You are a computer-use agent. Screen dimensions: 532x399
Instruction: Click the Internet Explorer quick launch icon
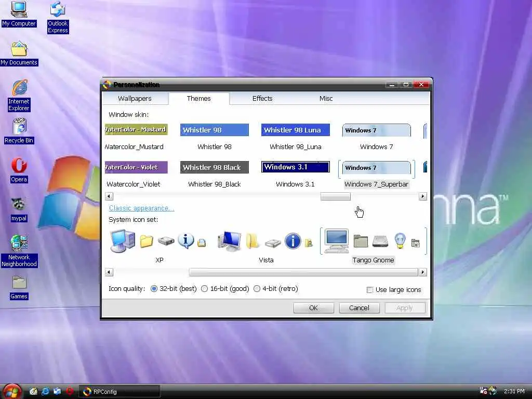(45, 391)
